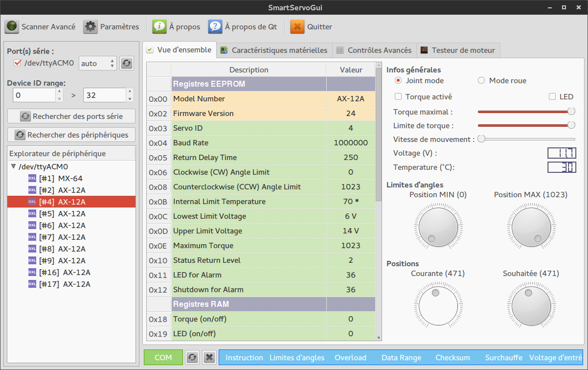Toggle the LED checkbox
588x370 pixels.
(552, 97)
